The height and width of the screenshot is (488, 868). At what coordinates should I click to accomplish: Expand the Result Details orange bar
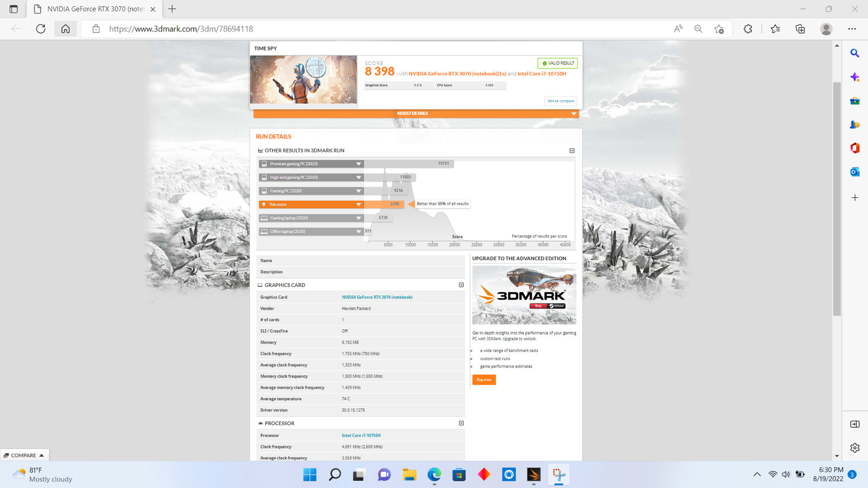(x=416, y=113)
